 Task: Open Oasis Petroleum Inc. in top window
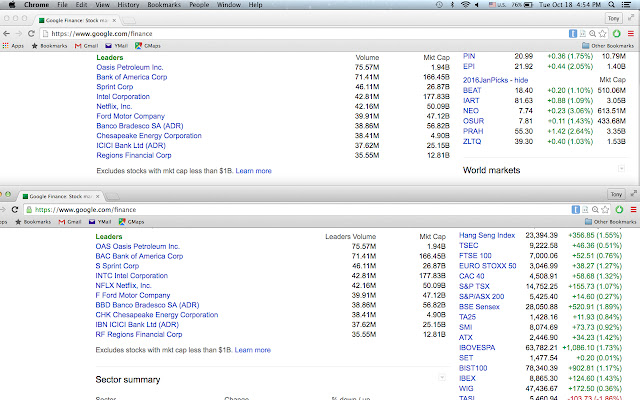(x=130, y=67)
